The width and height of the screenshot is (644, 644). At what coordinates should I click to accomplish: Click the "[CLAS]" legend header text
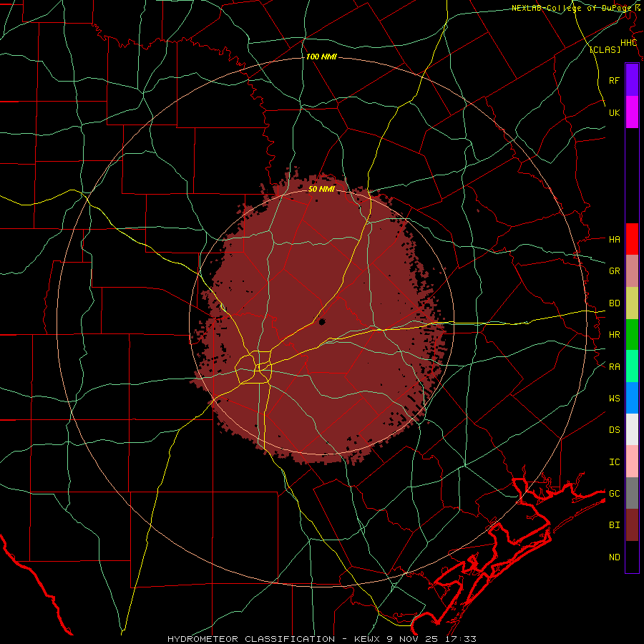(x=605, y=49)
